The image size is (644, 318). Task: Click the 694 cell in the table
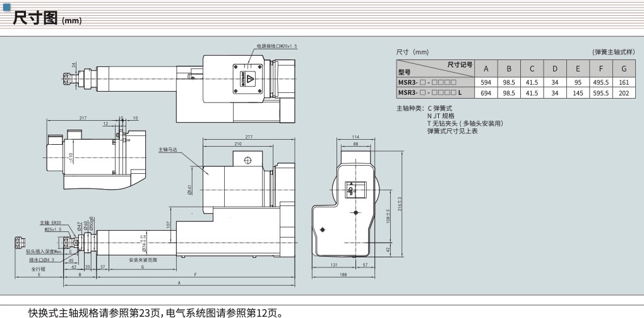tap(486, 93)
